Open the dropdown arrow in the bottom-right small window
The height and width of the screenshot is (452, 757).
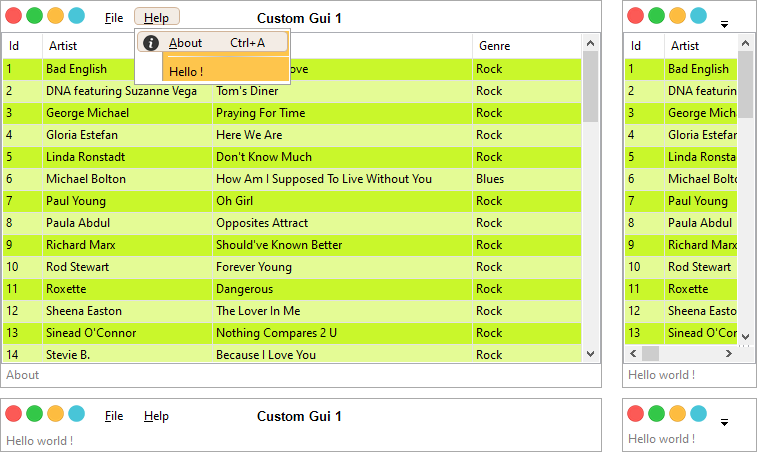[724, 422]
